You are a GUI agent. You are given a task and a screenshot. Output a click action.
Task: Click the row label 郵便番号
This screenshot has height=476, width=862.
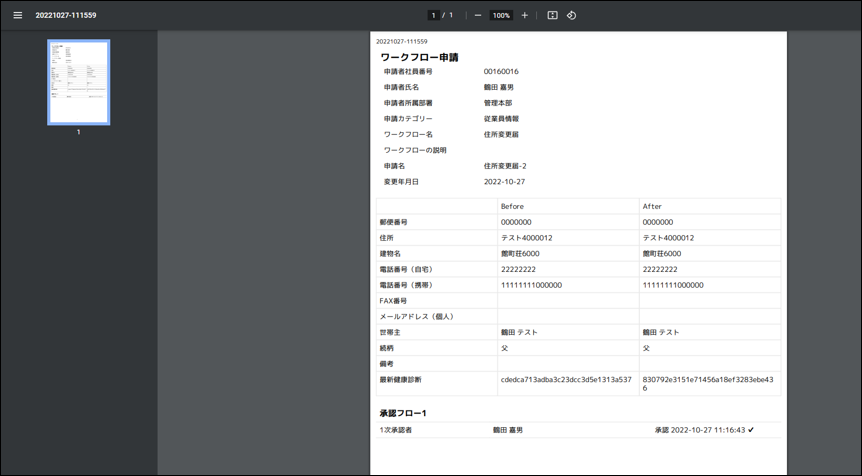click(x=394, y=222)
